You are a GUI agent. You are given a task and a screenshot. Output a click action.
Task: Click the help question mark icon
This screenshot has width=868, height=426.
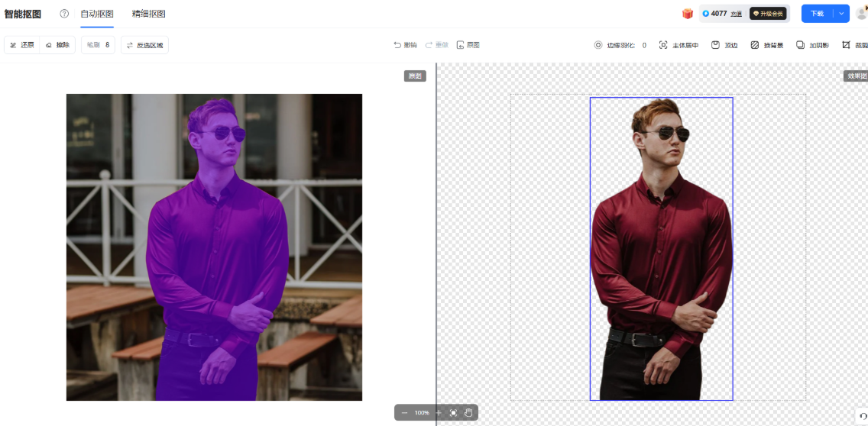click(64, 14)
